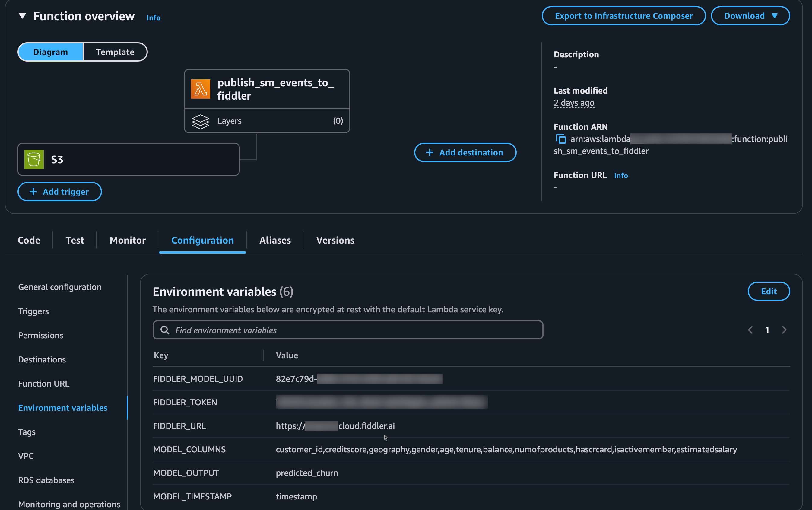Image resolution: width=812 pixels, height=510 pixels.
Task: Click the Layers icon under publish_sm_events_to_fiddler
Action: coord(201,121)
